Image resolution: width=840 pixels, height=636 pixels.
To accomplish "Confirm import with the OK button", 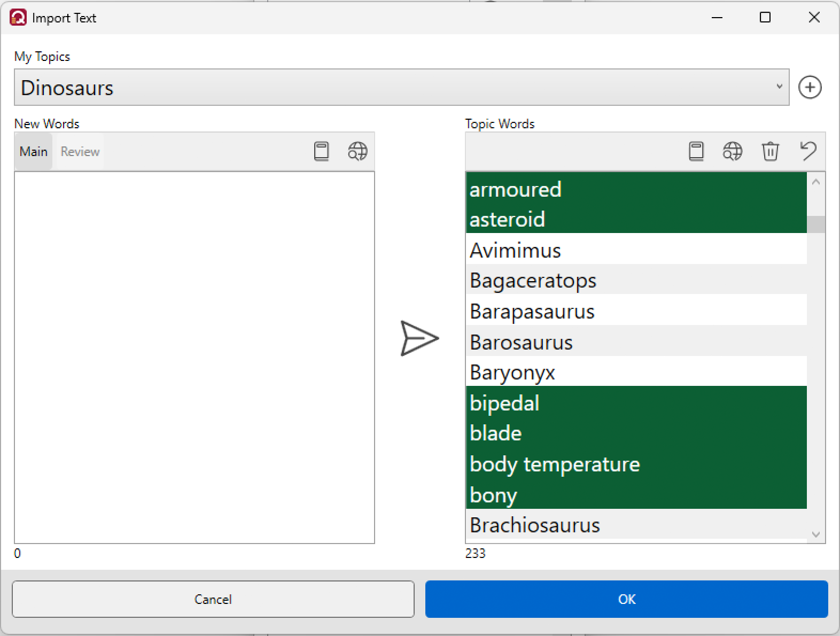I will pyautogui.click(x=627, y=599).
